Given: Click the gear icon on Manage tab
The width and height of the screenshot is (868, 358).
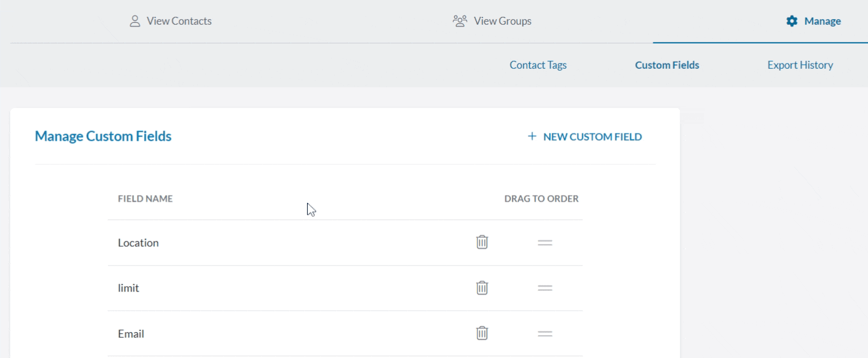Looking at the screenshot, I should pos(791,21).
